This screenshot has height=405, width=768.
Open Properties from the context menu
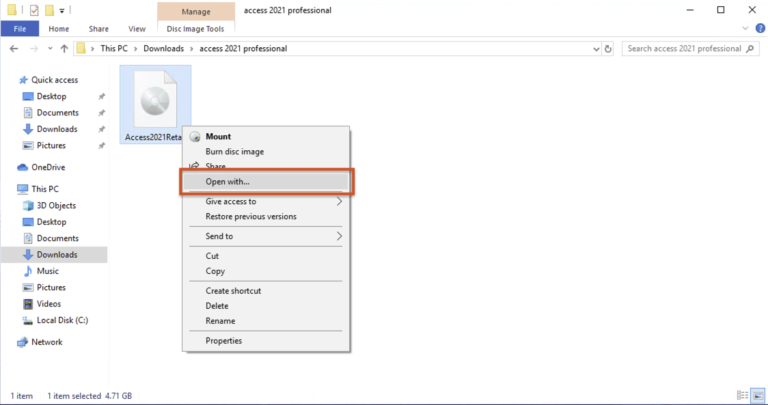pos(267,341)
